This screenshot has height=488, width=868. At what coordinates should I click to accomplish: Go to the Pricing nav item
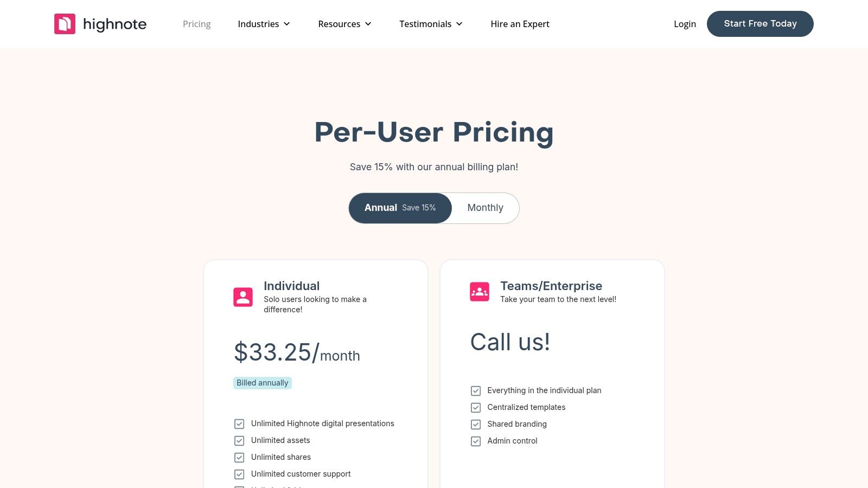196,24
